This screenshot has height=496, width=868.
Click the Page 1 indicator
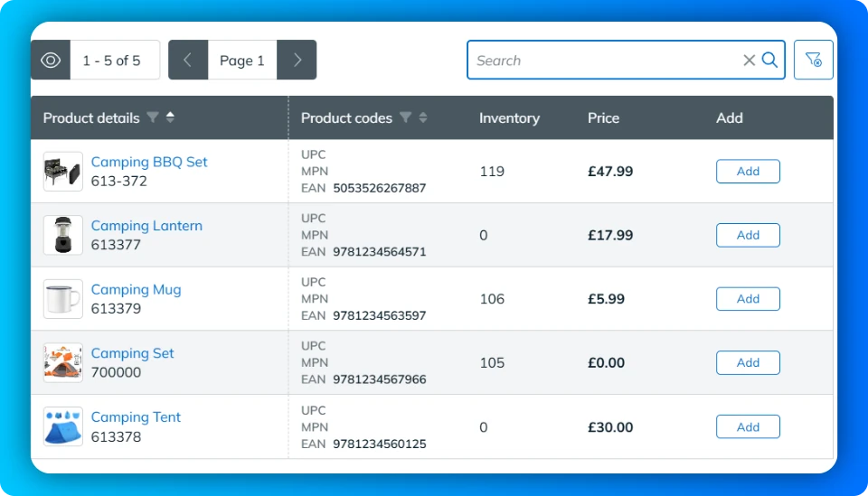click(242, 60)
